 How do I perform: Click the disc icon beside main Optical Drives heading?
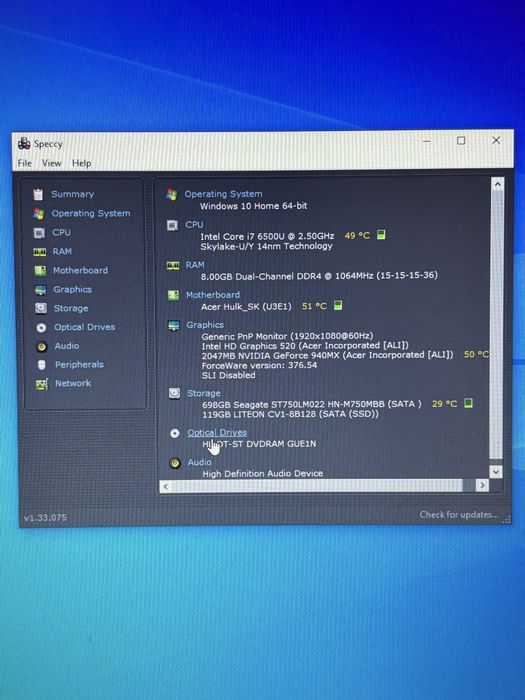(175, 433)
